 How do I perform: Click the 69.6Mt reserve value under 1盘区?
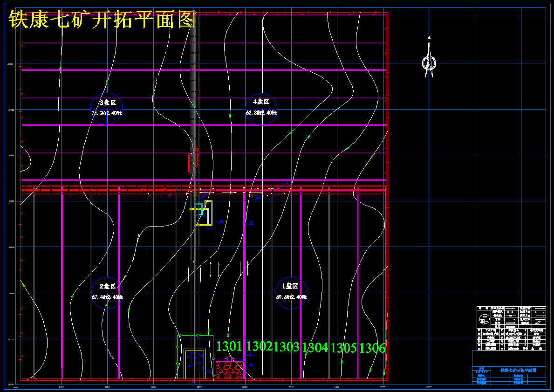click(283, 297)
